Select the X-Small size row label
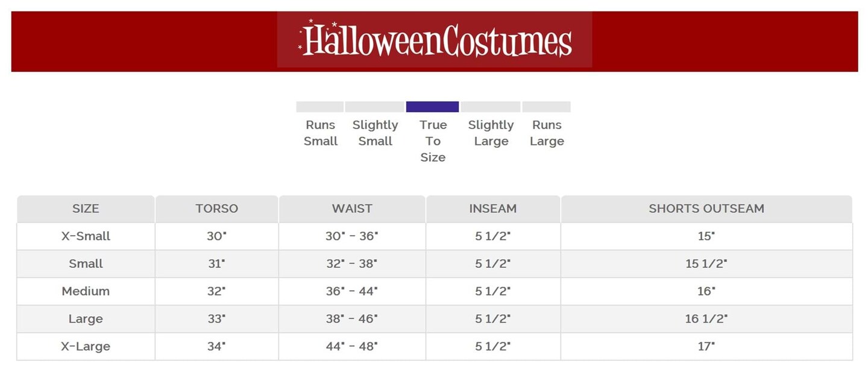Screen dimensions: 868x377 [86, 236]
